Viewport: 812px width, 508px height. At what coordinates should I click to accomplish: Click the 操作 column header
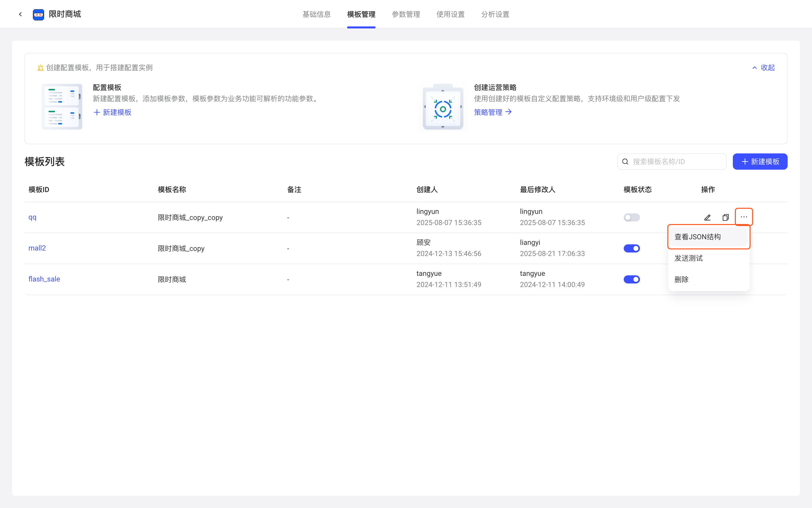click(708, 189)
